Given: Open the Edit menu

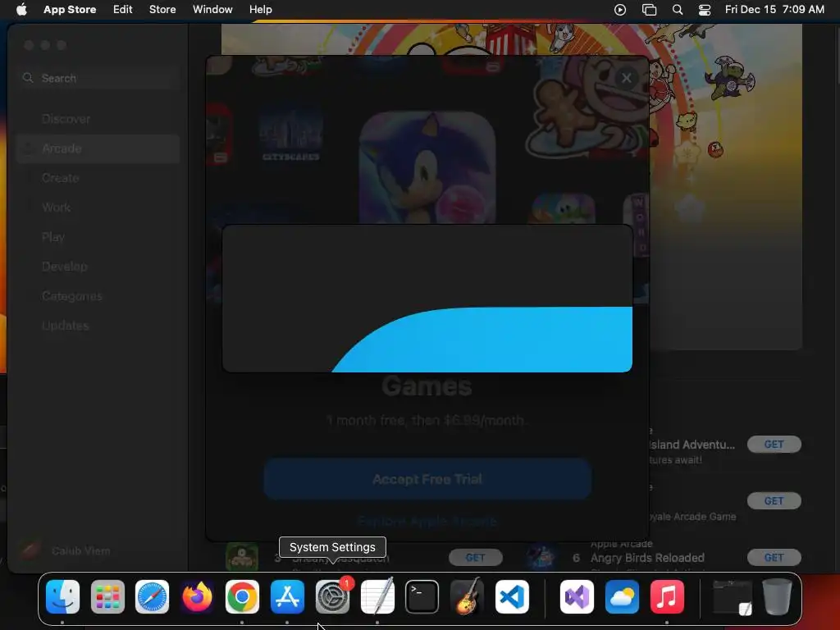Looking at the screenshot, I should point(123,9).
